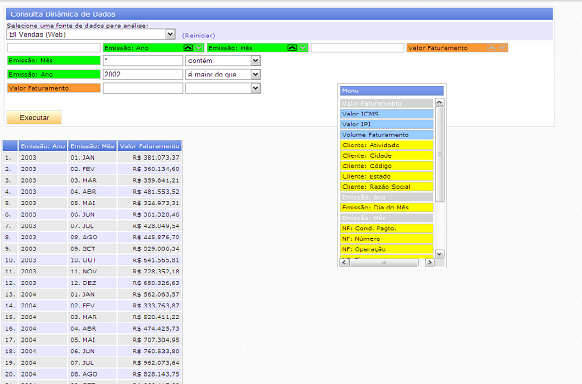This screenshot has width=582, height=384.
Task: Click the empty drop slot before Valor Faturamento chip
Action: pos(357,48)
